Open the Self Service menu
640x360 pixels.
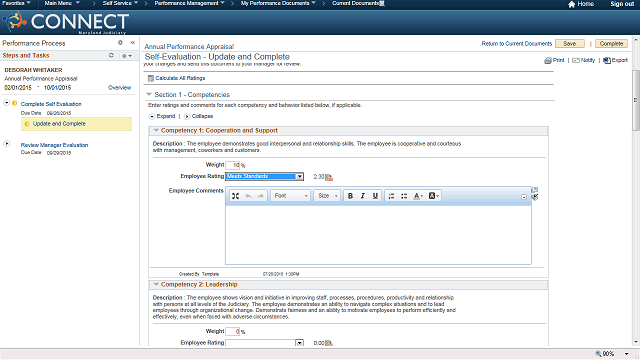coord(120,3)
